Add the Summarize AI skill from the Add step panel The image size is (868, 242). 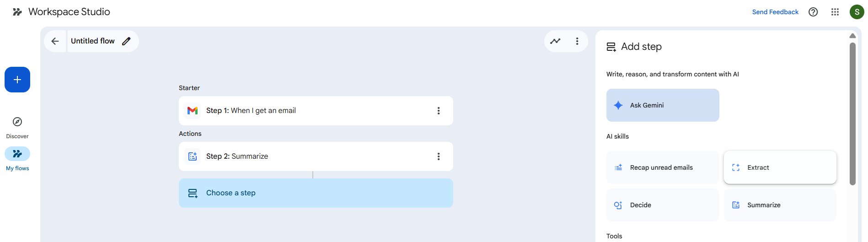[780, 205]
